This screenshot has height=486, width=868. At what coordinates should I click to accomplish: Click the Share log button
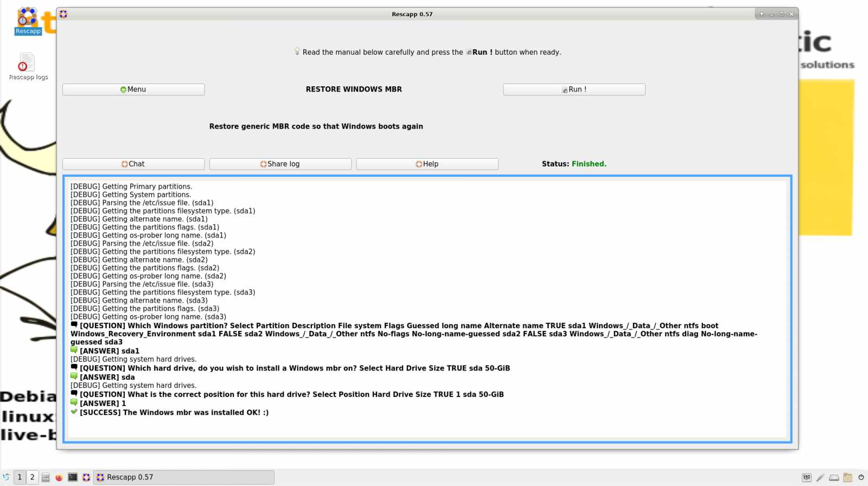click(280, 164)
